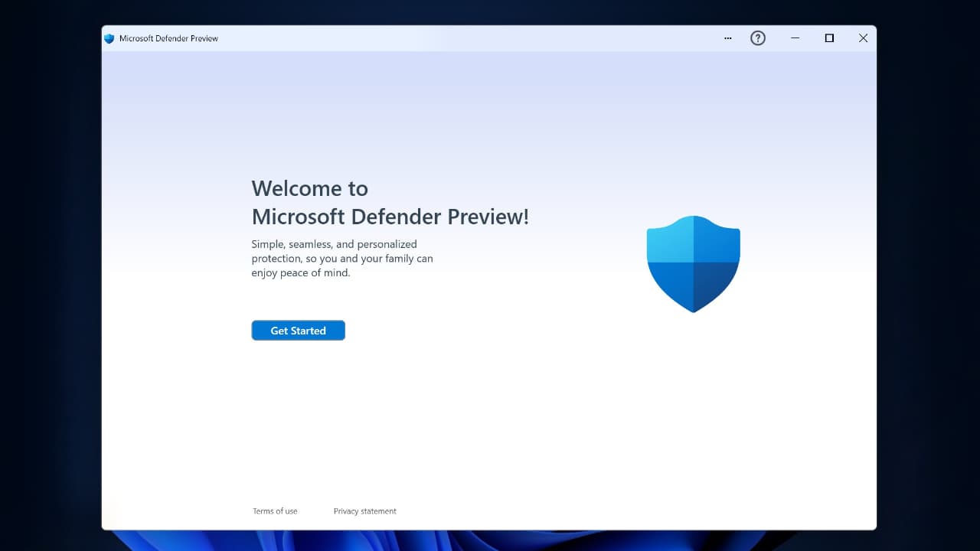Image resolution: width=980 pixels, height=551 pixels.
Task: Click the blue wallpaper bloom below the window
Action: (490, 540)
